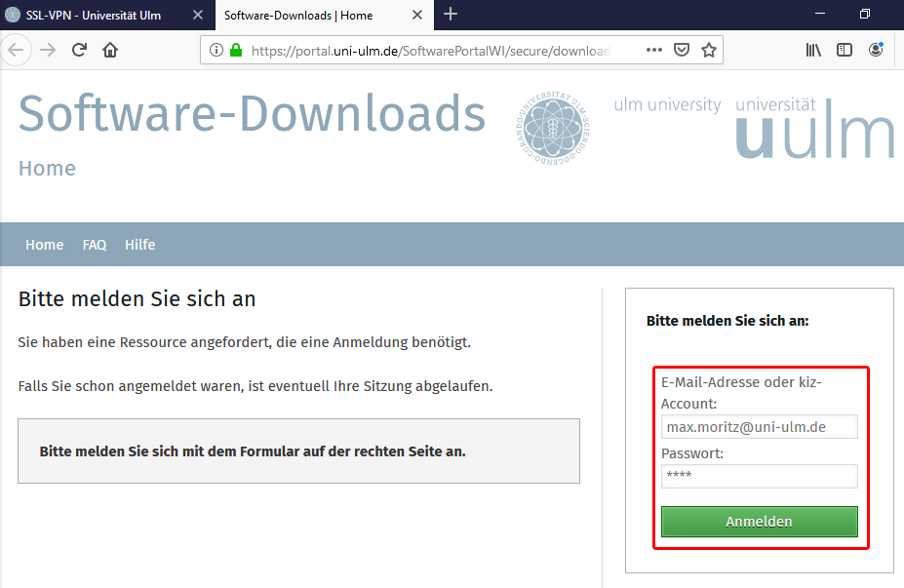Image resolution: width=904 pixels, height=588 pixels.
Task: Close the SSL-VPN Universität Ulm tab
Action: coord(198,15)
